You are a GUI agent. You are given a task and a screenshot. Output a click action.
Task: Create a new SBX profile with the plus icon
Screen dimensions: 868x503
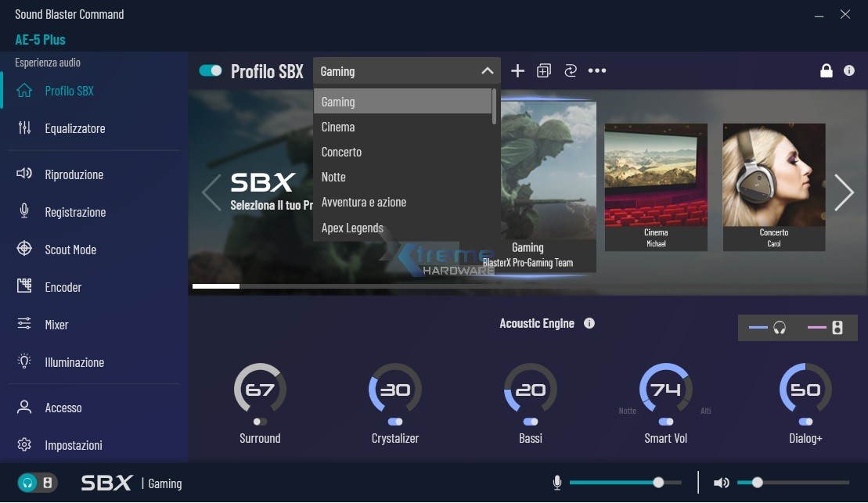coord(517,70)
